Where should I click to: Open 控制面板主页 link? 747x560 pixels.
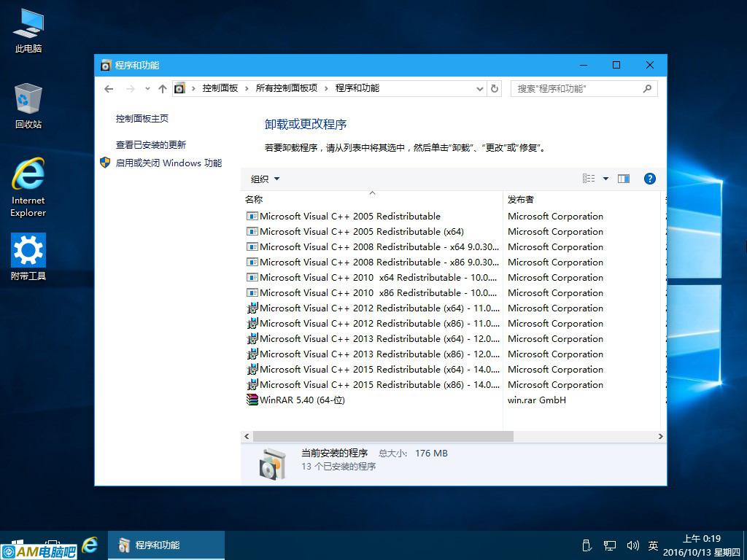142,119
